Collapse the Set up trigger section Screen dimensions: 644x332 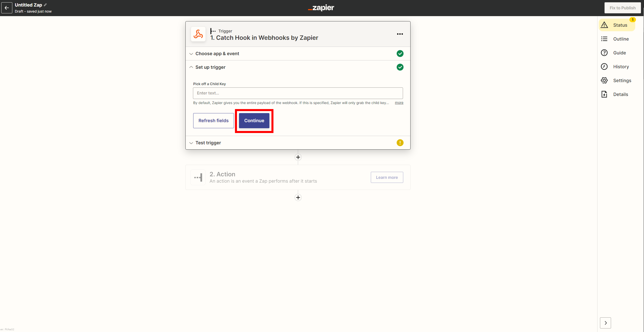pyautogui.click(x=210, y=67)
